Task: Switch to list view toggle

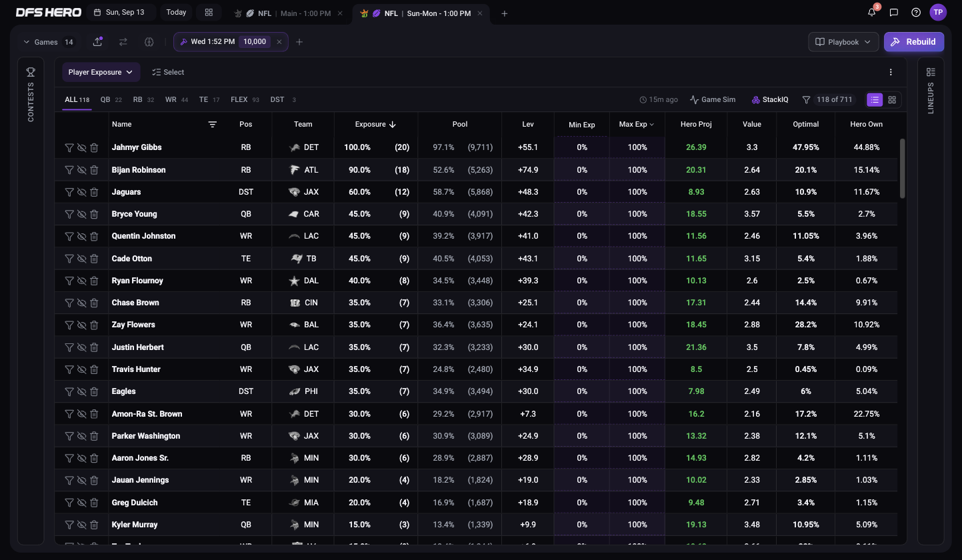Action: click(x=874, y=99)
